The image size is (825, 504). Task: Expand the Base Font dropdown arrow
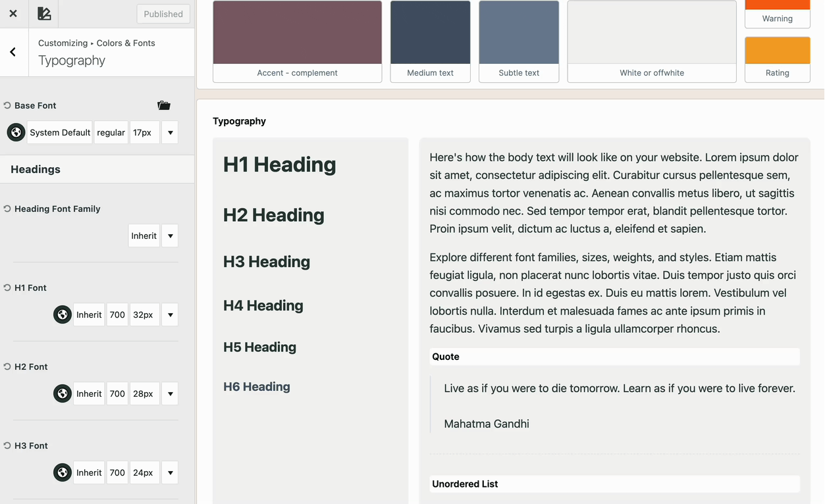(x=170, y=132)
